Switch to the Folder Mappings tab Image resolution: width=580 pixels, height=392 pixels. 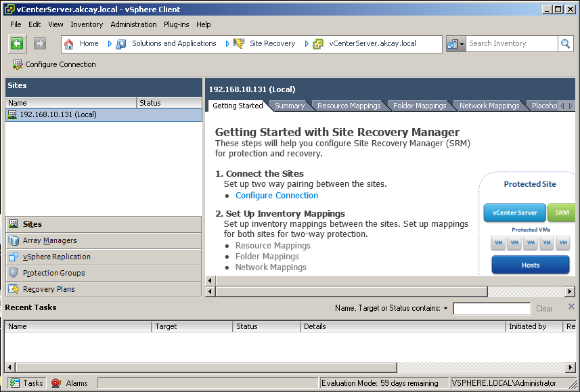coord(420,106)
